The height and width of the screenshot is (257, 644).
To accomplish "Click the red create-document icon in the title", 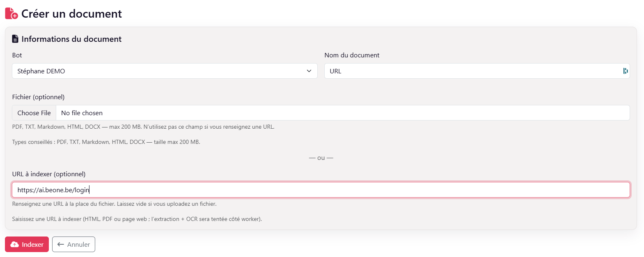I will (11, 14).
